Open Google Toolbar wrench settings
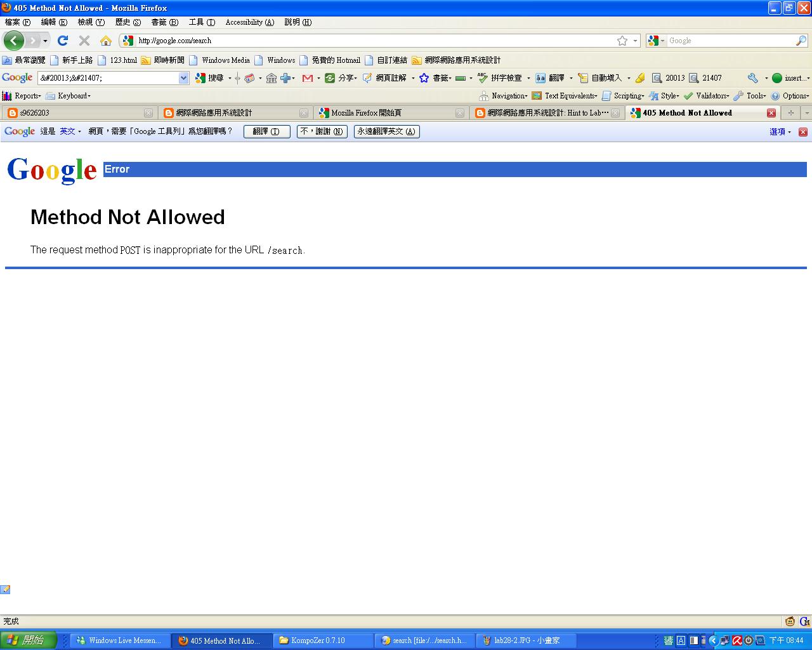This screenshot has width=812, height=650. (752, 78)
